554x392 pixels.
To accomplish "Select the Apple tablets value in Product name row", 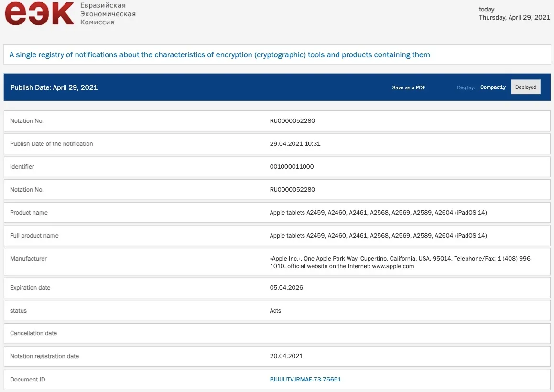I will coord(378,213).
